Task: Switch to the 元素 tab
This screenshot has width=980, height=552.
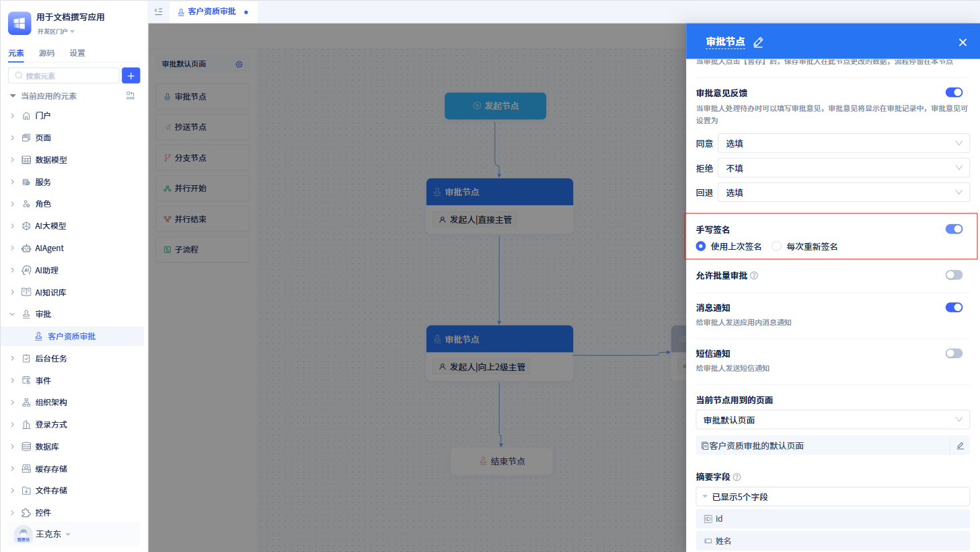Action: click(16, 53)
